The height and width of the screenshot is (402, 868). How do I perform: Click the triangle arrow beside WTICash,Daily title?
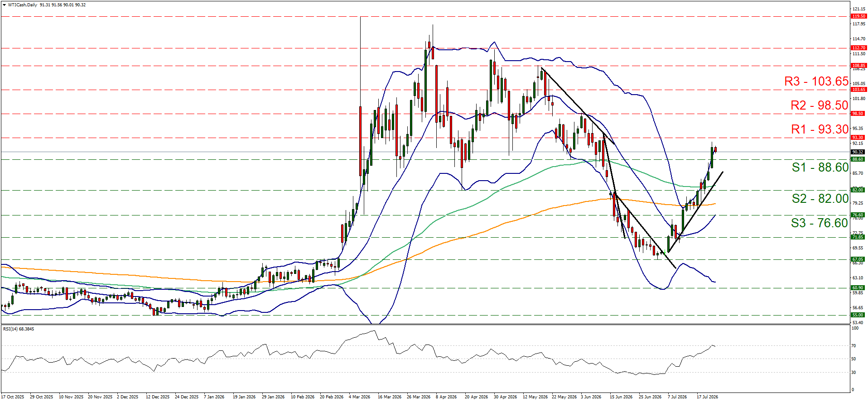[4, 5]
